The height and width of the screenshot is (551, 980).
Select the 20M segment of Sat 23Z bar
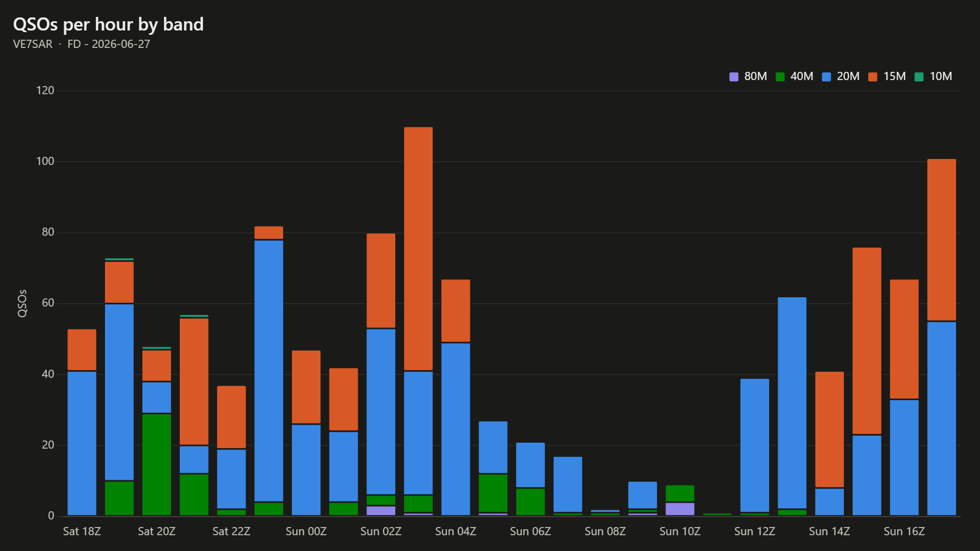pyautogui.click(x=269, y=371)
